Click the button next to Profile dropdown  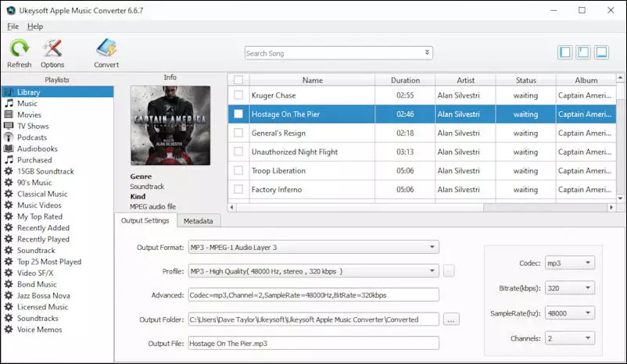(449, 271)
